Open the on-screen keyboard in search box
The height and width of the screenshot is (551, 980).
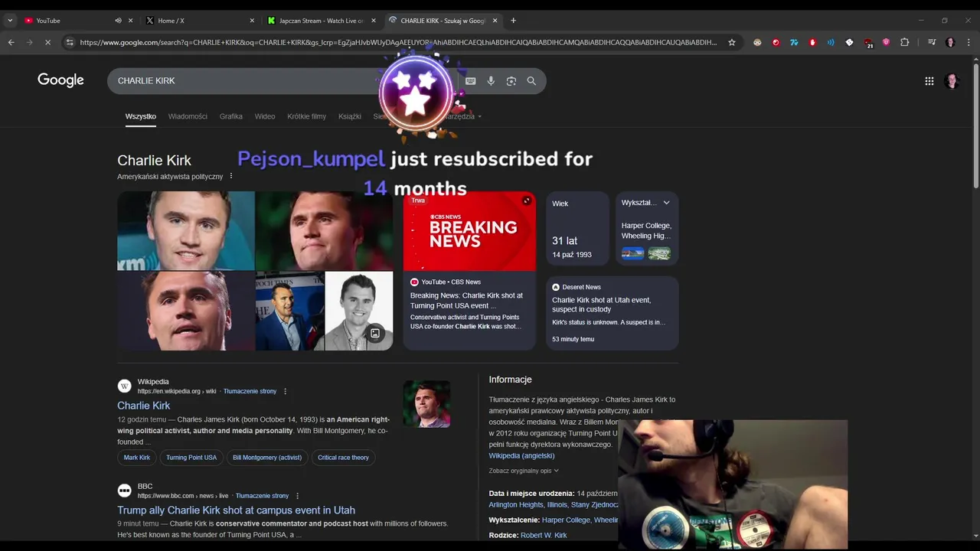click(470, 80)
